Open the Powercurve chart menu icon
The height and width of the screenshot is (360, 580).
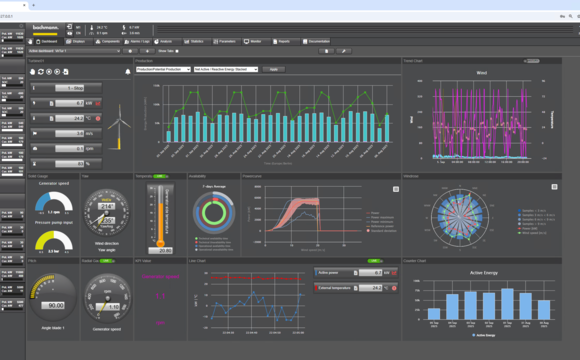click(396, 189)
